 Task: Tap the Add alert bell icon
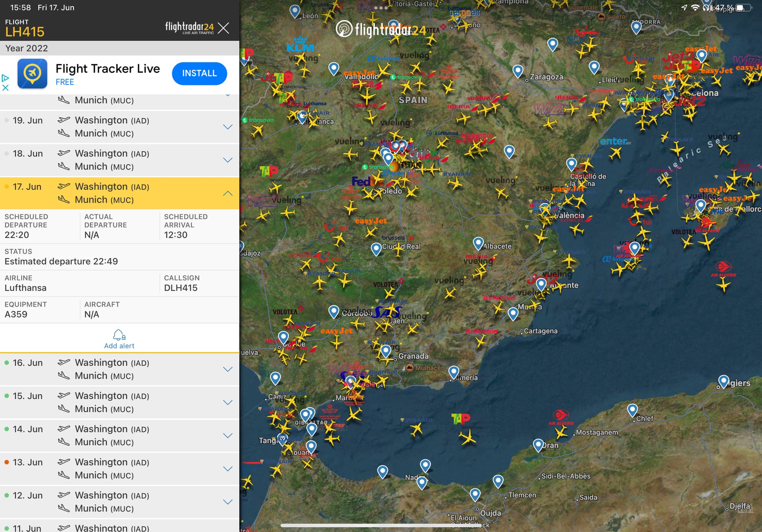tap(119, 335)
